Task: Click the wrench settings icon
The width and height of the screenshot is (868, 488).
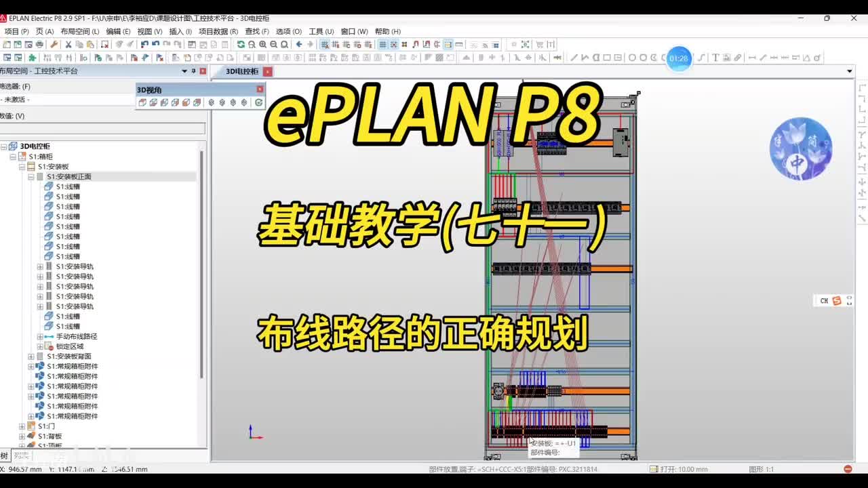Action: [54, 44]
